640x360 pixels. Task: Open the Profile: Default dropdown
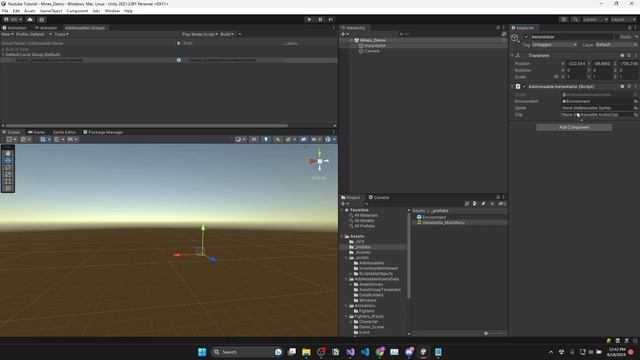33,34
